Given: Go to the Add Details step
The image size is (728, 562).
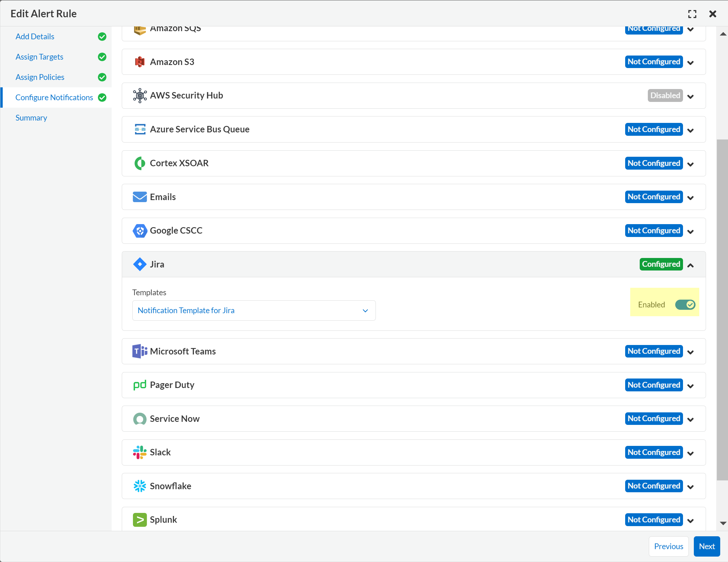Looking at the screenshot, I should [35, 37].
